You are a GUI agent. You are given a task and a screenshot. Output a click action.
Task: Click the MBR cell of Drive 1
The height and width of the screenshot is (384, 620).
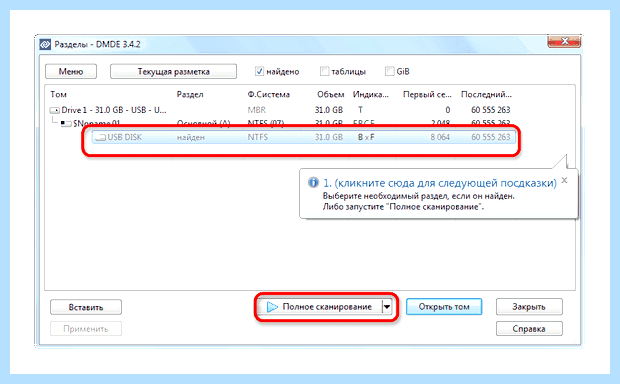click(257, 110)
